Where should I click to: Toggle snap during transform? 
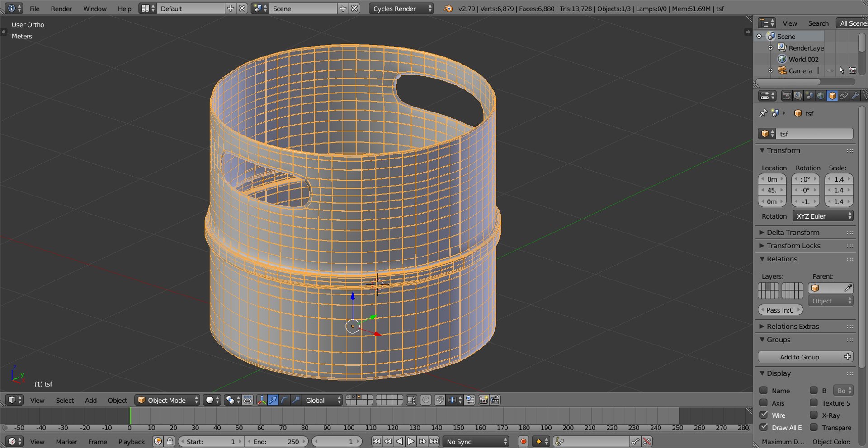pyautogui.click(x=439, y=400)
